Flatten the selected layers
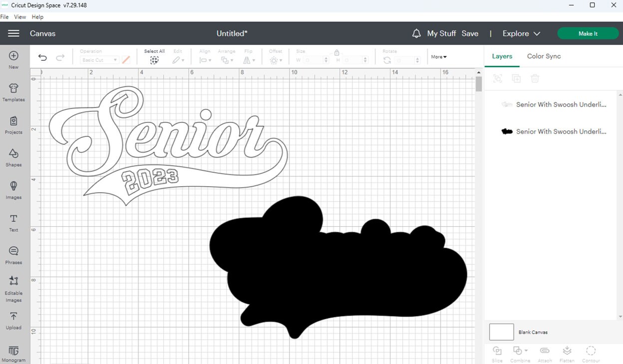623x364 pixels. (x=567, y=352)
